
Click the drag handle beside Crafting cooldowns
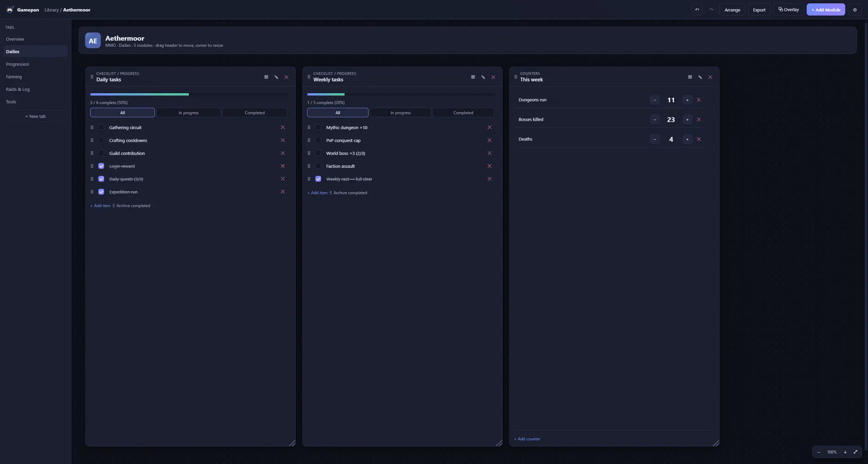pyautogui.click(x=92, y=140)
